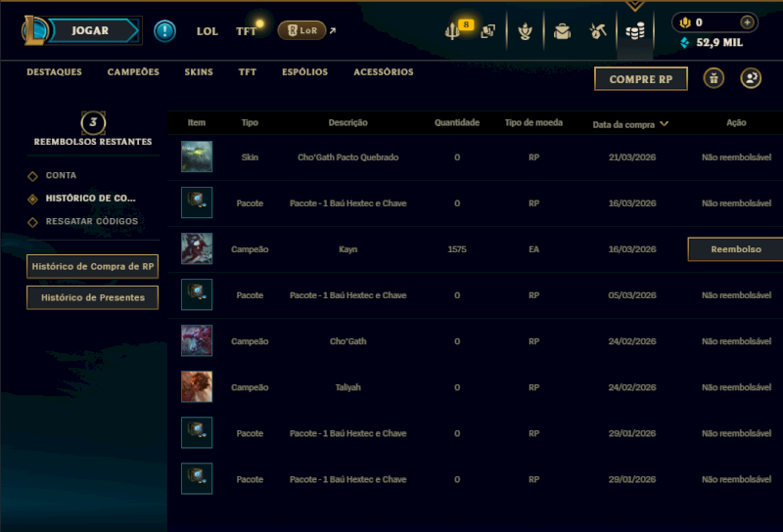Click the external link arrow beside LoR
Screen dimensions: 783x532
333,31
